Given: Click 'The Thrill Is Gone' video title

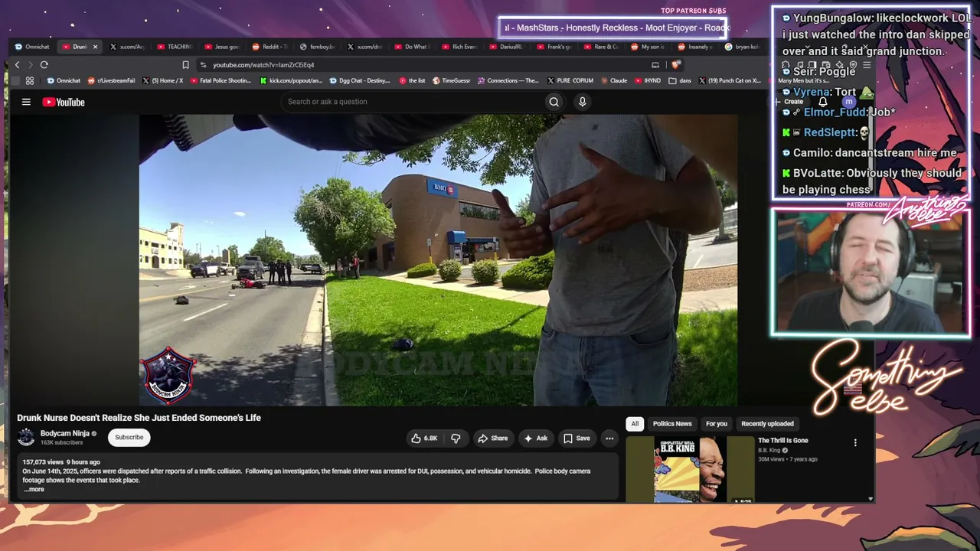Looking at the screenshot, I should click(x=783, y=441).
